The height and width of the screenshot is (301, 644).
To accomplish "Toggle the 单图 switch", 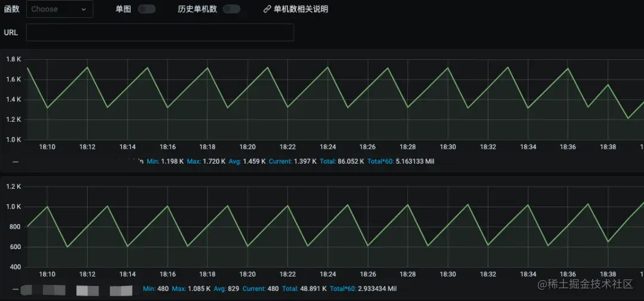I will 147,9.
